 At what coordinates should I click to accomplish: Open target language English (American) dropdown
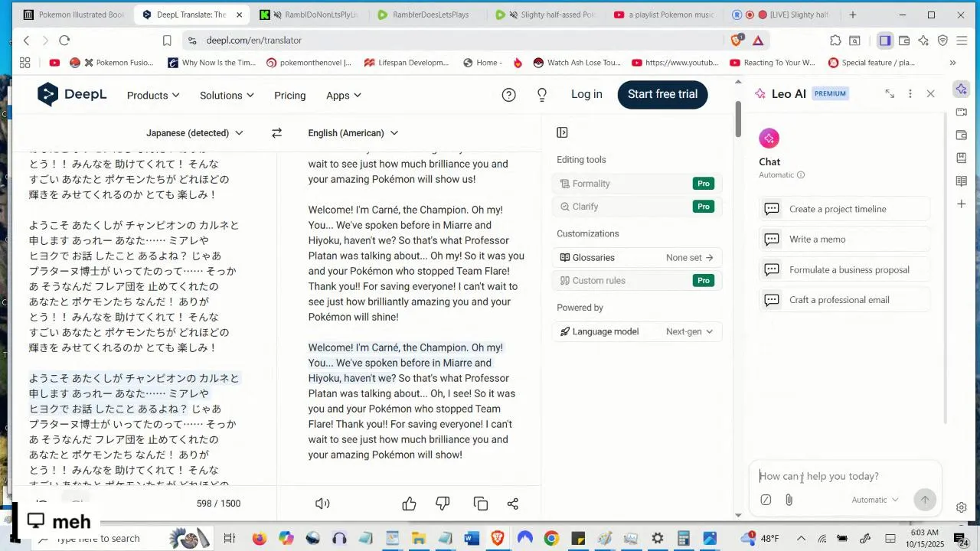353,133
